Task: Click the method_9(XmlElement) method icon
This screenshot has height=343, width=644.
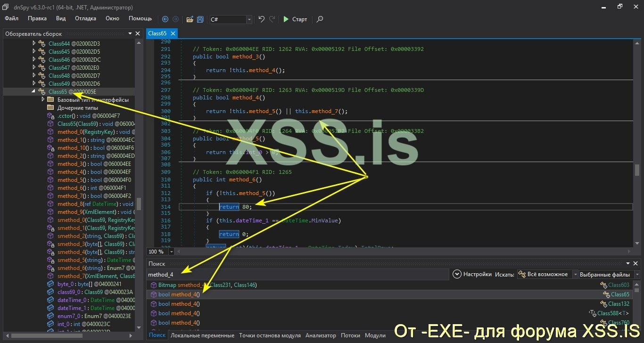Action: (51, 212)
